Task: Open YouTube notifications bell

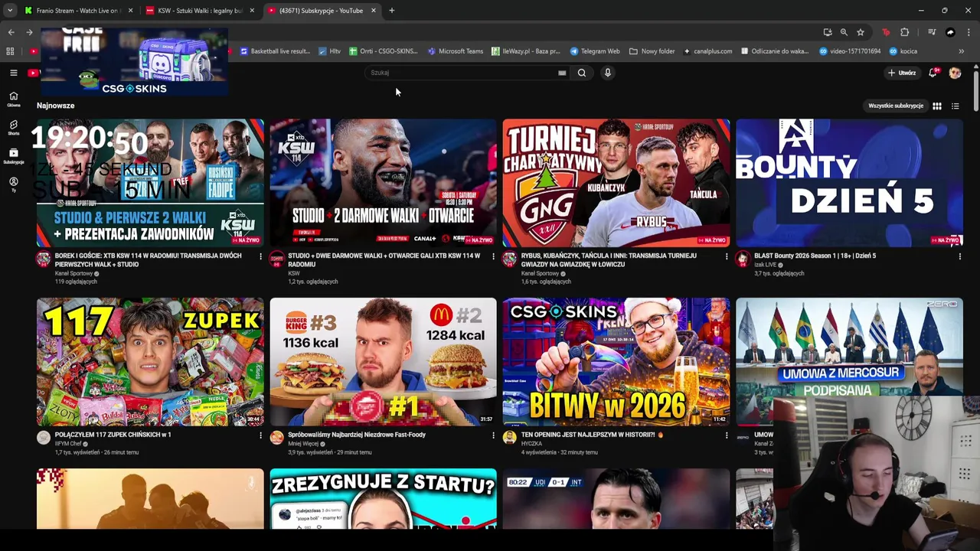Action: (933, 73)
